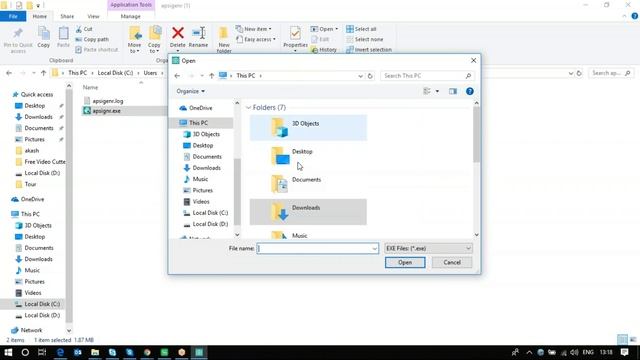Select the Desktop folder in dialog list
Viewport: 640px width, 360px height.
(308, 156)
